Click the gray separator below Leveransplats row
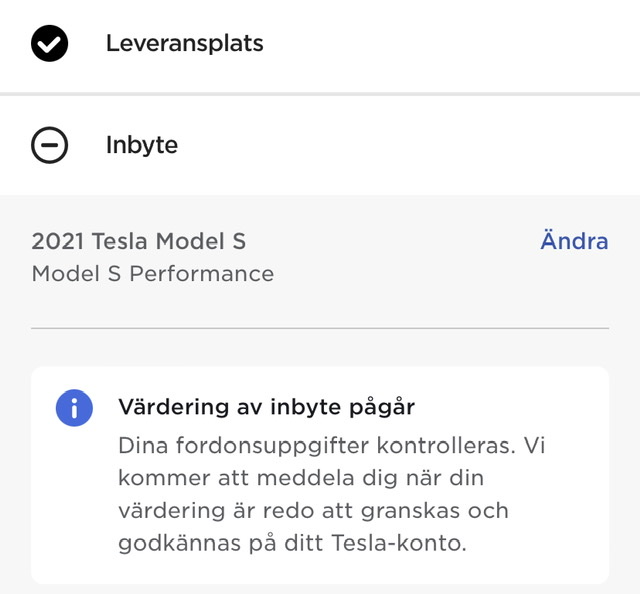 (x=320, y=94)
